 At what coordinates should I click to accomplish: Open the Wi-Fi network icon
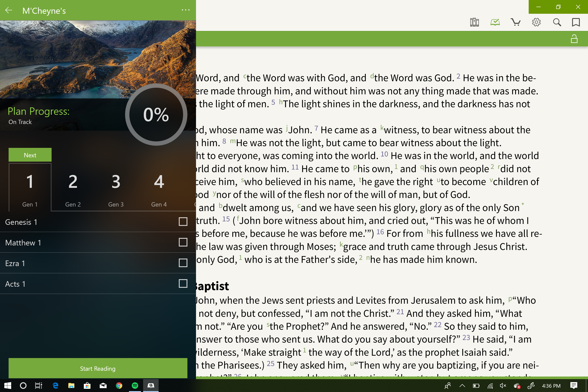[490, 386]
